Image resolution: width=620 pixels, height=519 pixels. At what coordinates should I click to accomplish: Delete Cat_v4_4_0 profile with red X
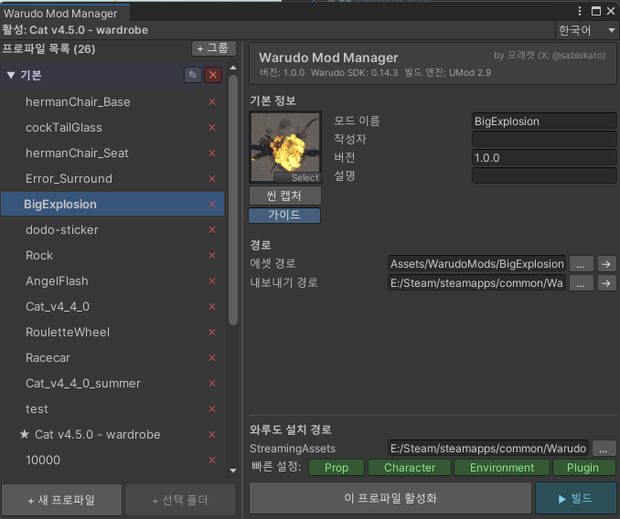[212, 306]
